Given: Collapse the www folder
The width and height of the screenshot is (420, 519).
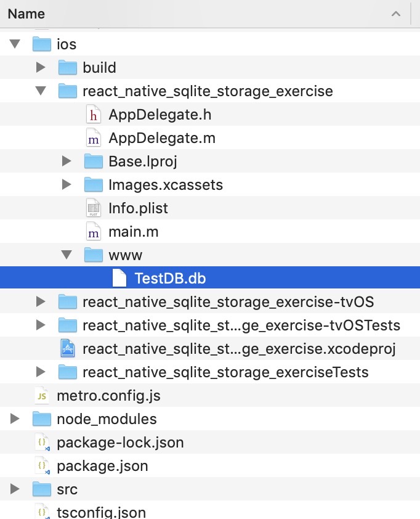Looking at the screenshot, I should [x=67, y=255].
